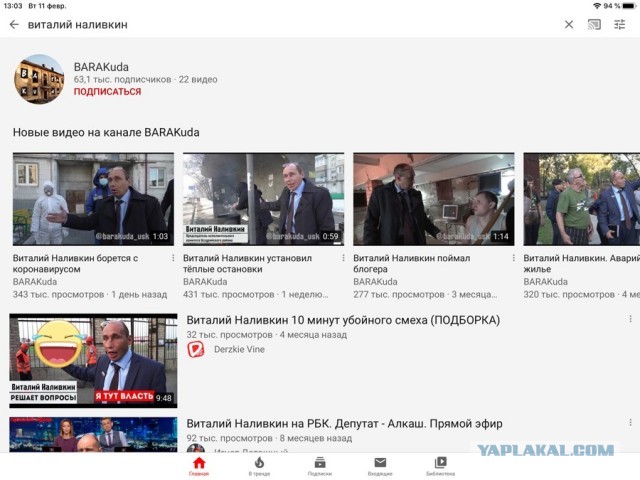Open the options menu for the поймал блогера video
Image resolution: width=640 pixels, height=480 pixels.
tap(513, 258)
